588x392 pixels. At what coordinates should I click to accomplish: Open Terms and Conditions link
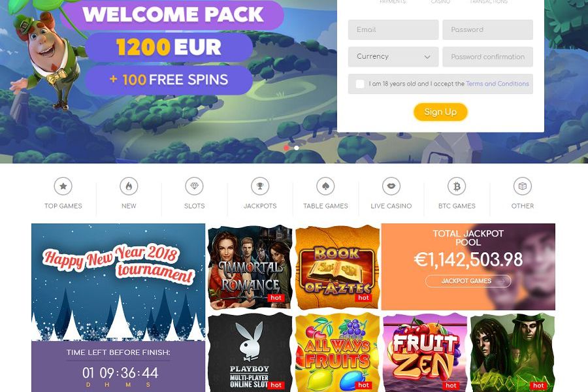[497, 84]
